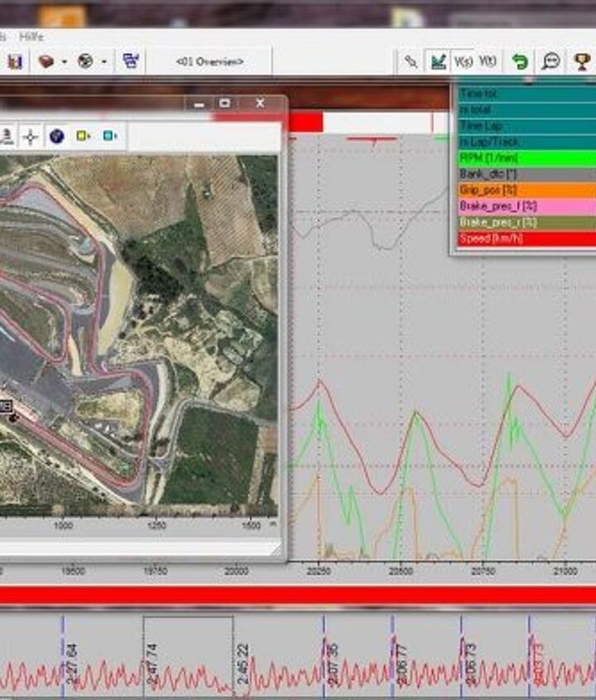Image resolution: width=596 pixels, height=700 pixels.
Task: Toggle the V(s) speed-over-distance view
Action: 464,61
